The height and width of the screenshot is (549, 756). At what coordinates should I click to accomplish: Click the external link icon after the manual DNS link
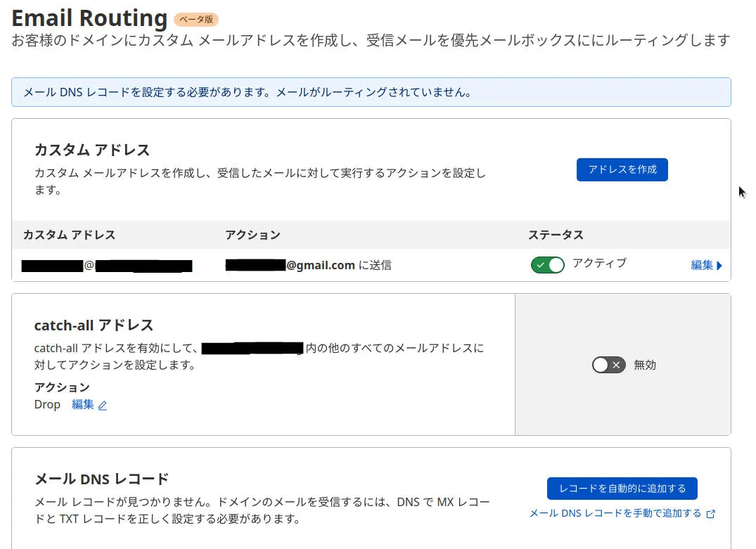click(x=710, y=514)
